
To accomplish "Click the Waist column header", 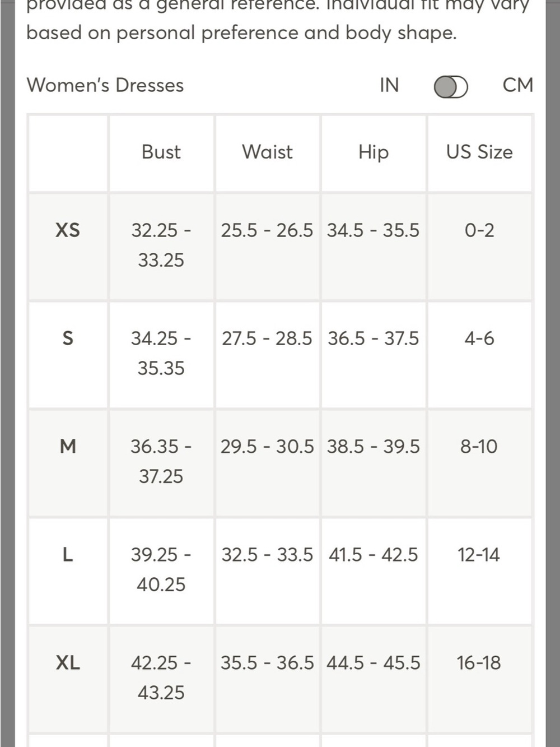I will point(267,152).
